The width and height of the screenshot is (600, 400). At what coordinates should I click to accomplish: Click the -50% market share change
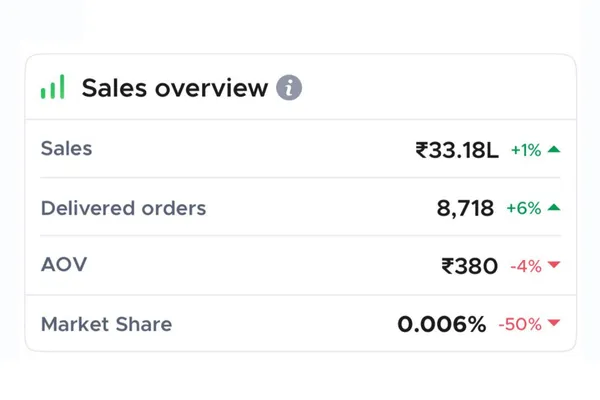pos(519,324)
